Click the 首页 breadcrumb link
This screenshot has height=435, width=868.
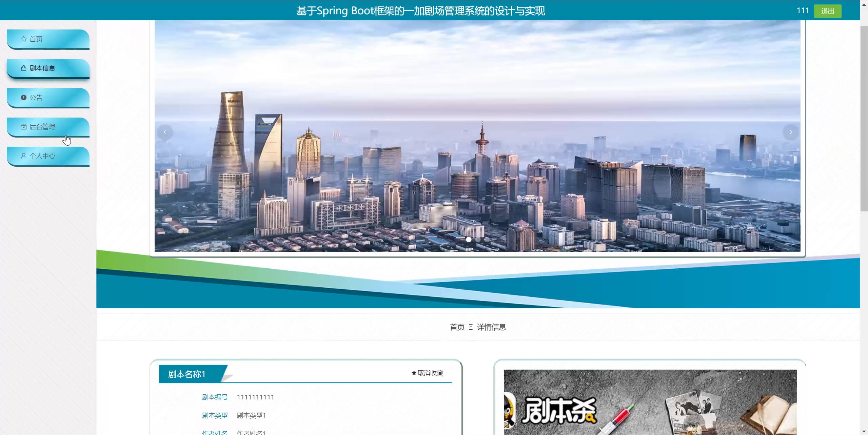pos(457,327)
